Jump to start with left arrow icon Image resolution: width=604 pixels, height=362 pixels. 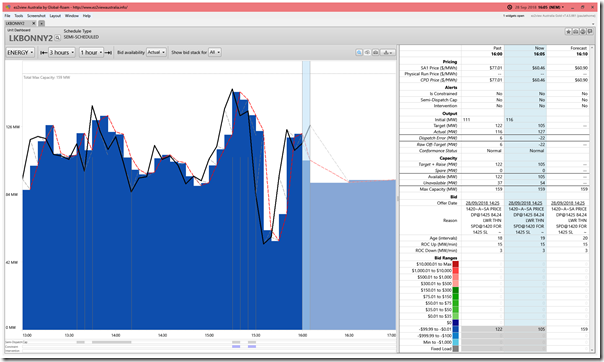coord(44,52)
